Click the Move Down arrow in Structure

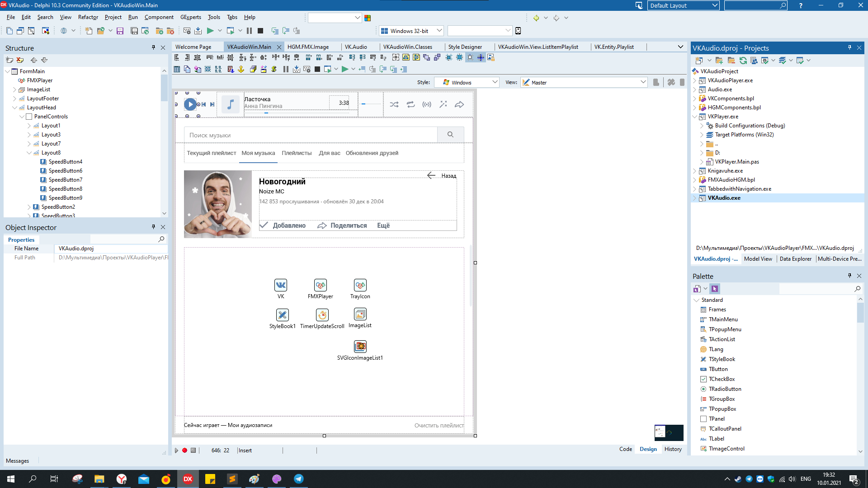coord(44,60)
